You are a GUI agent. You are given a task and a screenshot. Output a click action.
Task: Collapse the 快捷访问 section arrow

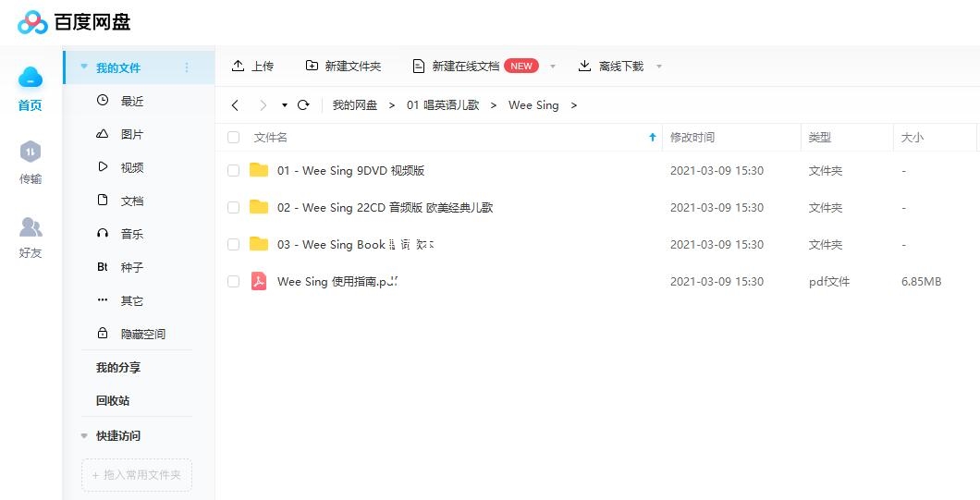click(84, 436)
